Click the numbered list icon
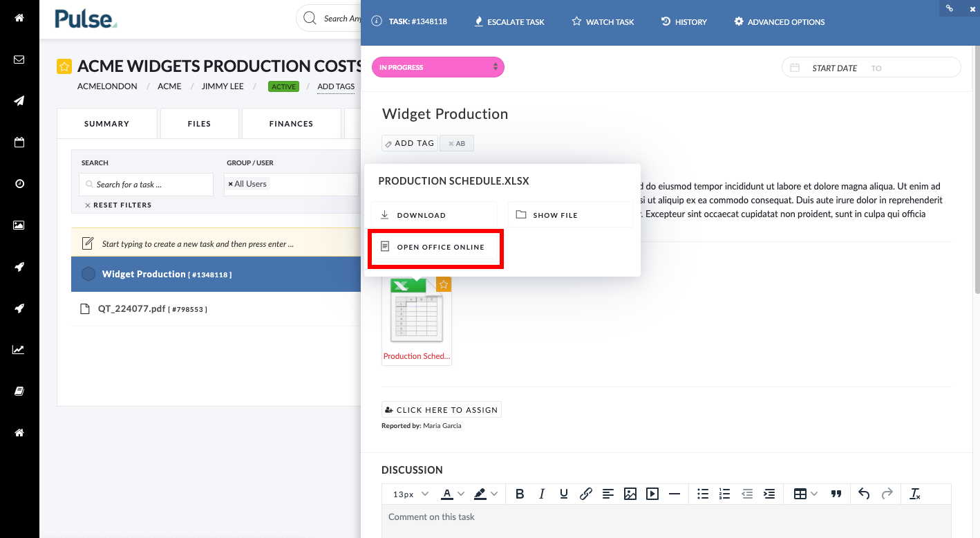 coord(725,494)
